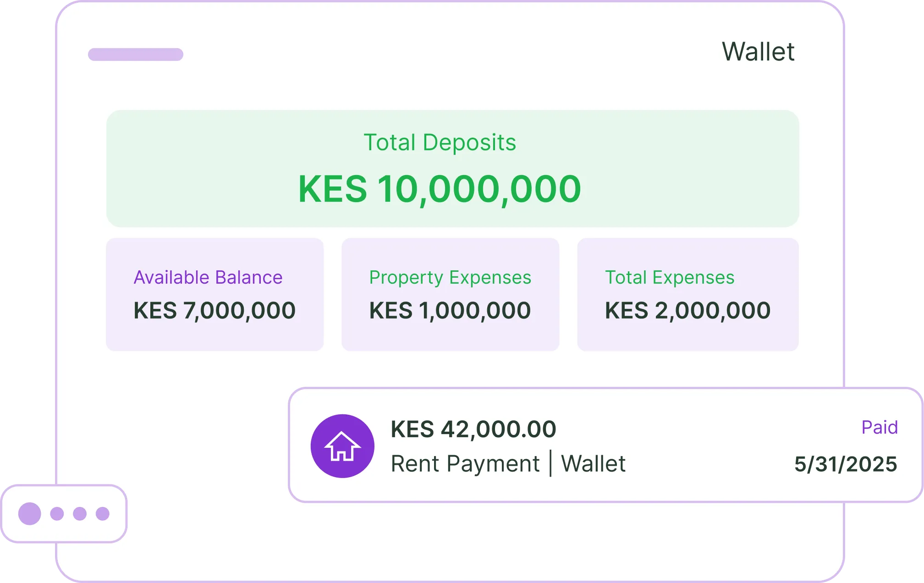Viewport: 924px width, 583px height.
Task: Click the KES 42,000.00 transaction amount
Action: coord(473,429)
